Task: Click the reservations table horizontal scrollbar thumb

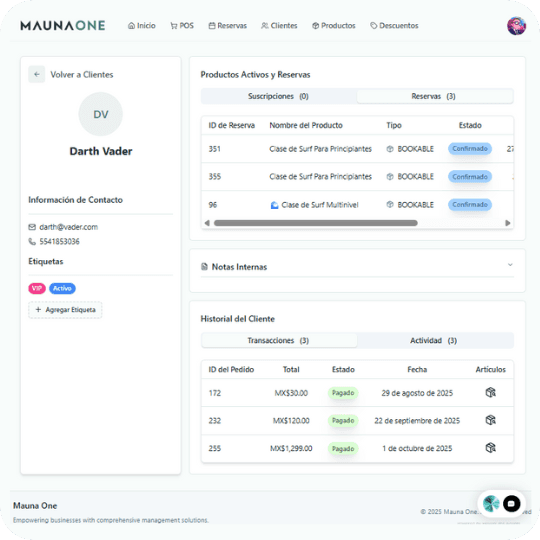Action: (x=316, y=223)
